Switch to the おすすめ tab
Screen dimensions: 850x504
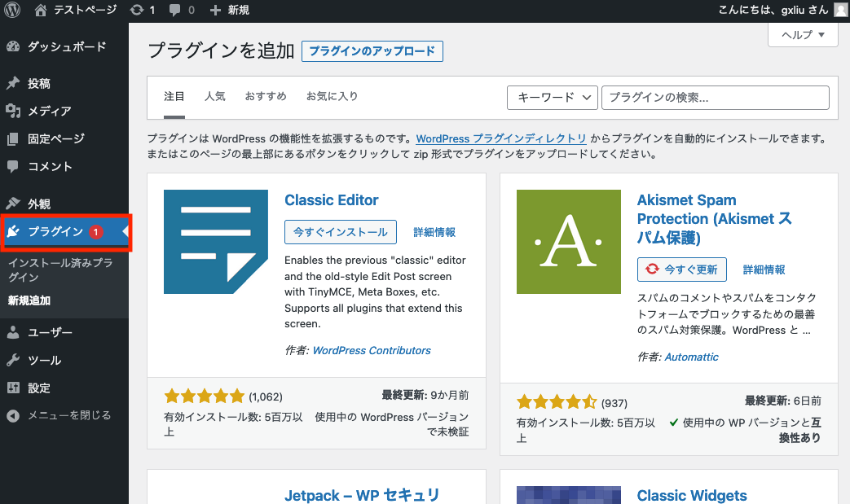(x=266, y=96)
